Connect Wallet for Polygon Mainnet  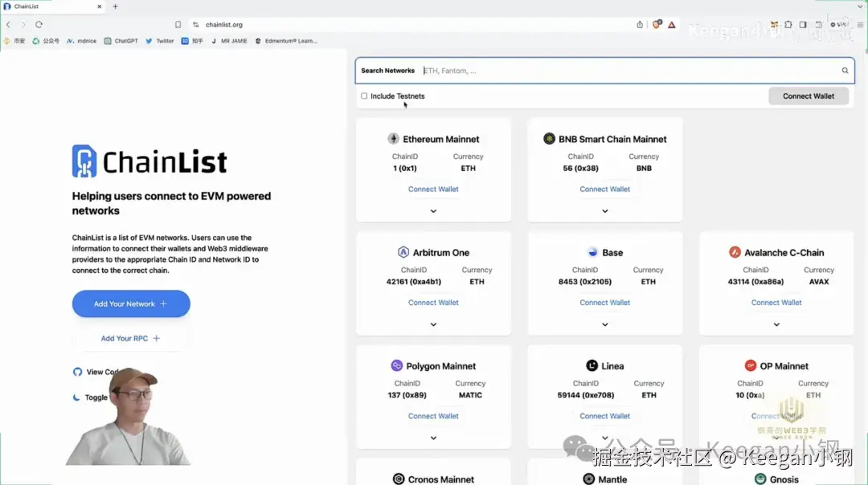click(433, 416)
